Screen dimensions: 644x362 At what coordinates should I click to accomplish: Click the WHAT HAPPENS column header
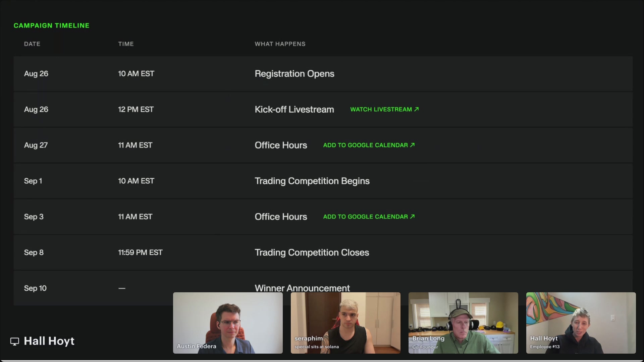click(280, 44)
